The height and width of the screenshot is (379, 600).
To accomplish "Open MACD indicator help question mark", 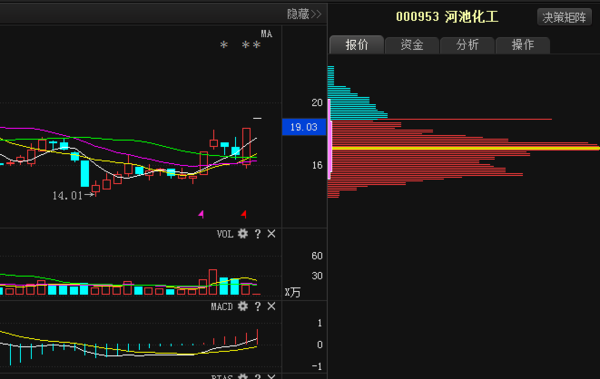I will click(x=258, y=307).
